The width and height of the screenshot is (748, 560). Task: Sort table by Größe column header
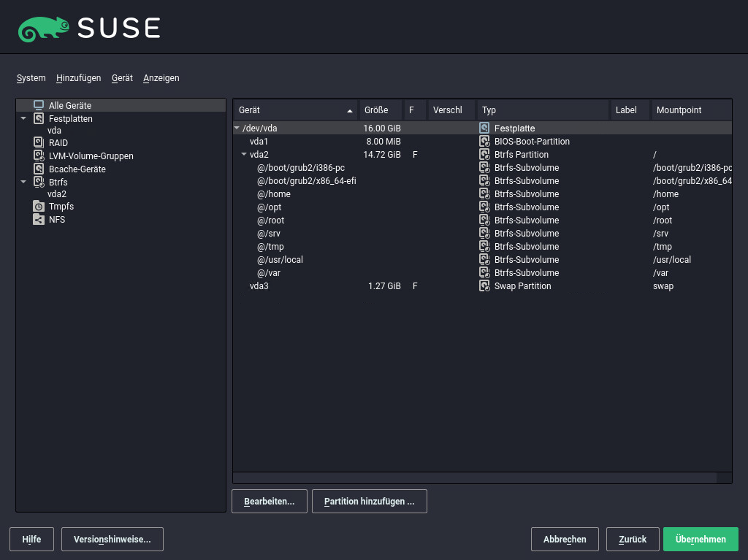pyautogui.click(x=380, y=110)
